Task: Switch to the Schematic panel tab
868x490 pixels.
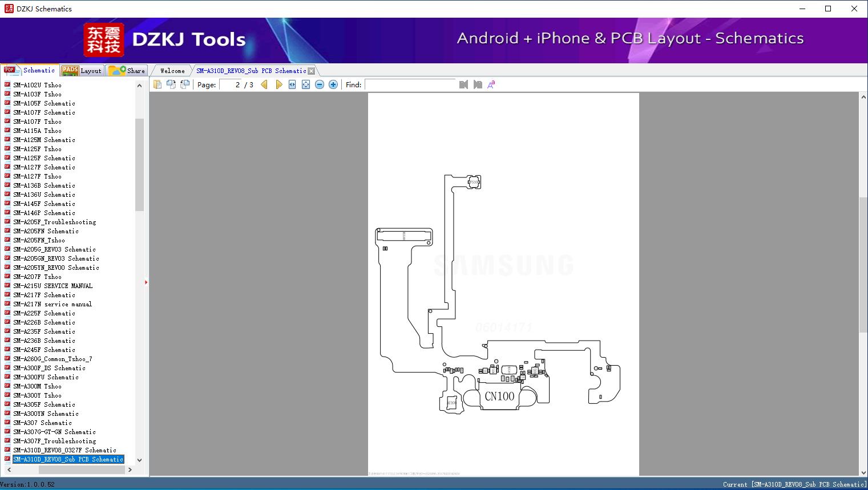Action: pos(30,70)
